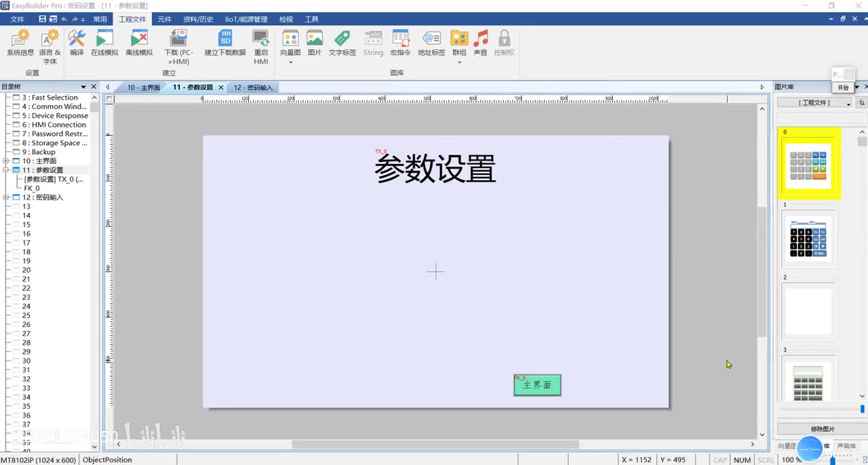
Task: Click the canvas vertical scrollbar
Action: 762,271
